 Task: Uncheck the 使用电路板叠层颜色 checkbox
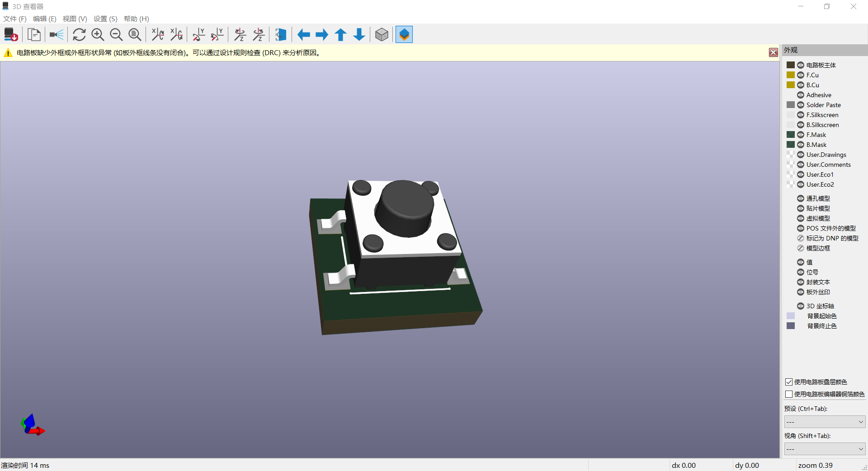coord(789,382)
